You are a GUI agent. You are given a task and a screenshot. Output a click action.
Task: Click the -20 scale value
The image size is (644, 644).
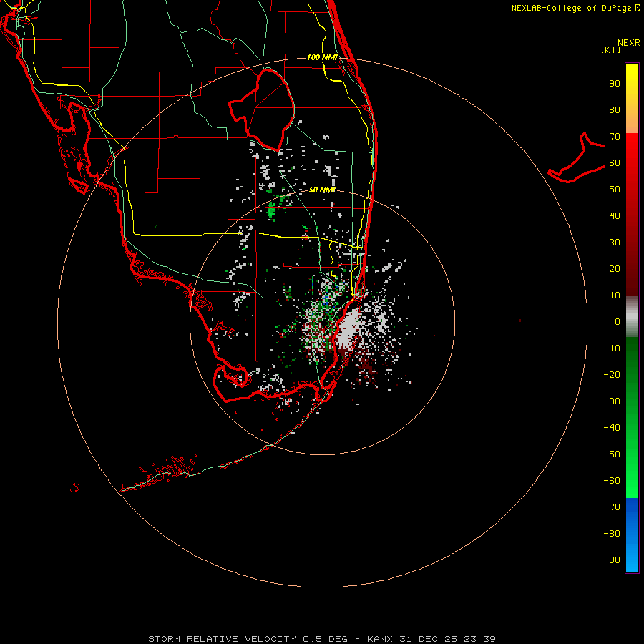612,374
